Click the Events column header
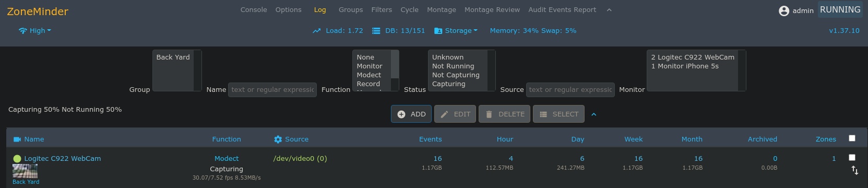The image size is (868, 188). 431,139
